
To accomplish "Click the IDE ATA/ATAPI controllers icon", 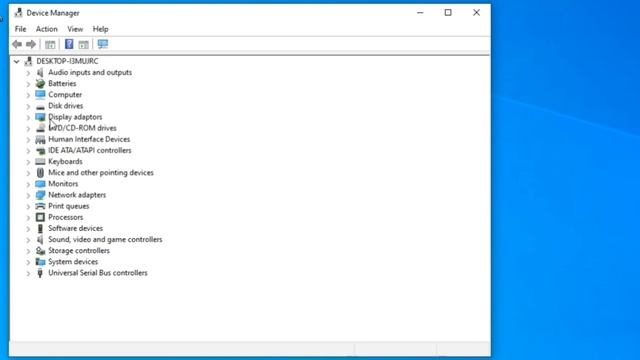I will tap(40, 151).
